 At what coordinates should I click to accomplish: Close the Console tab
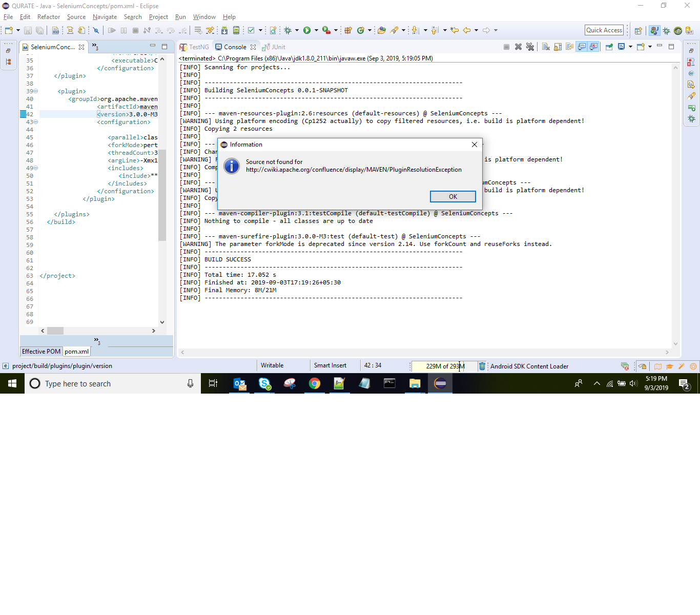(253, 47)
